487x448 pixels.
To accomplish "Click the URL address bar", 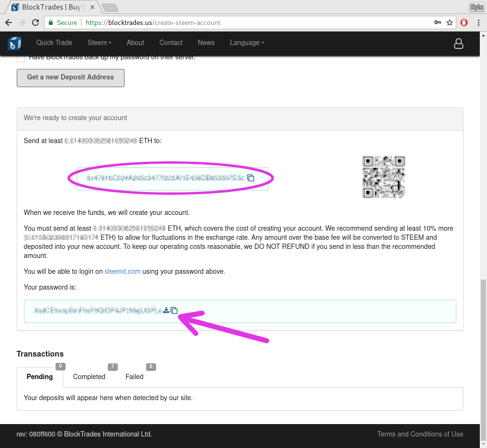I will point(249,22).
